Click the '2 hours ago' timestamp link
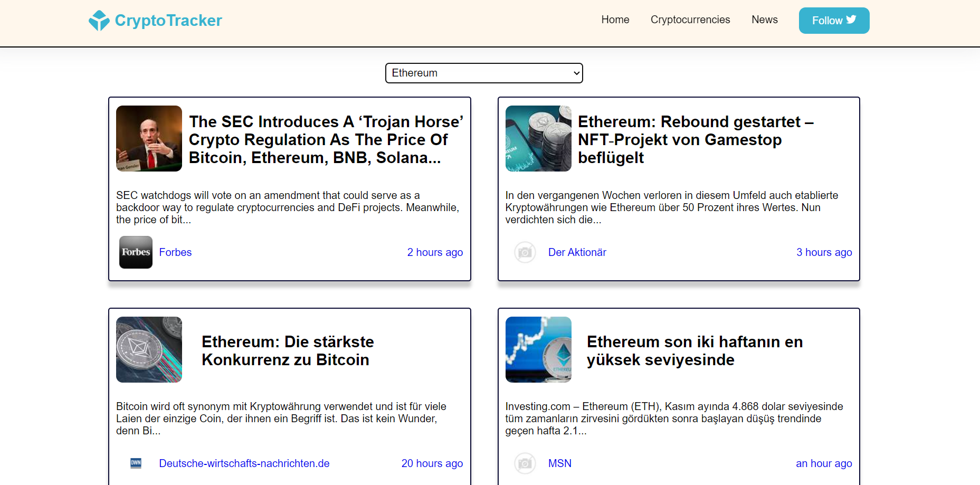 coord(435,252)
